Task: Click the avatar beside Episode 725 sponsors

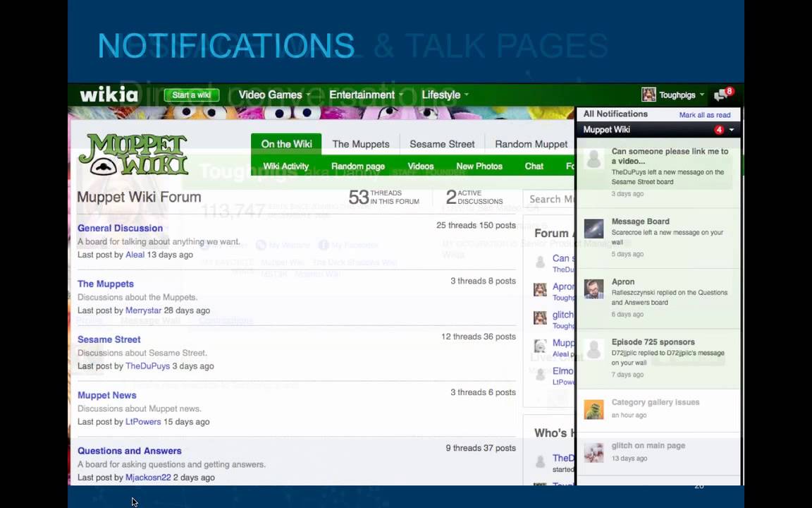Action: pos(593,349)
